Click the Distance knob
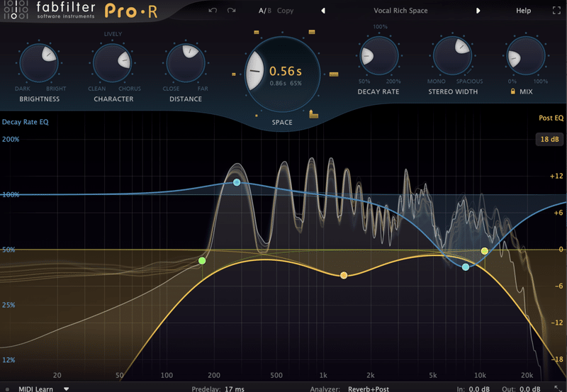 point(186,63)
